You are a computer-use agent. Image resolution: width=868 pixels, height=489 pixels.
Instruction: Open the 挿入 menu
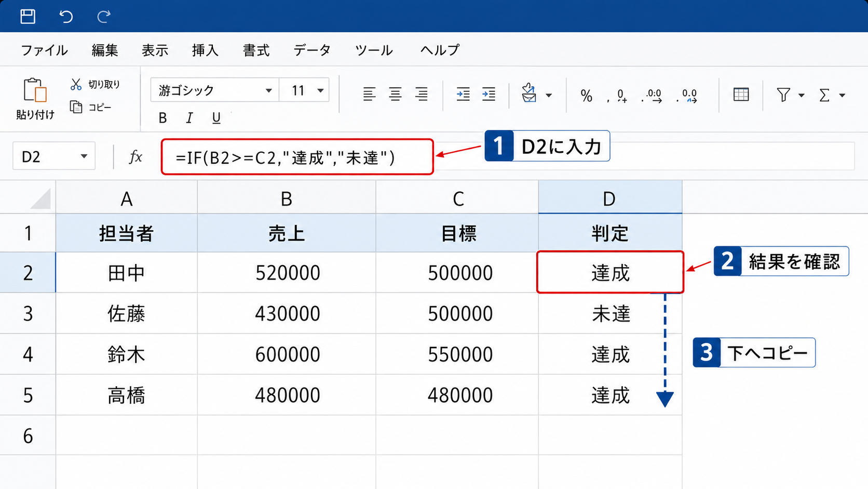pyautogui.click(x=206, y=50)
